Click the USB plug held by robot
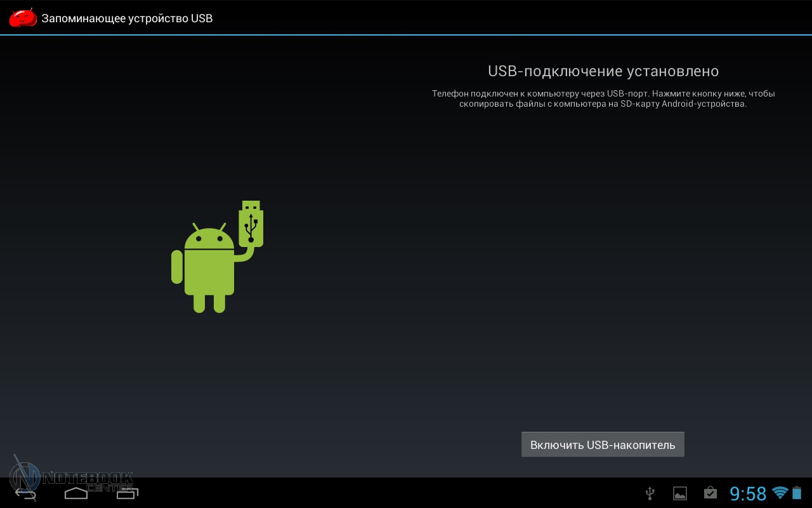 [x=251, y=222]
